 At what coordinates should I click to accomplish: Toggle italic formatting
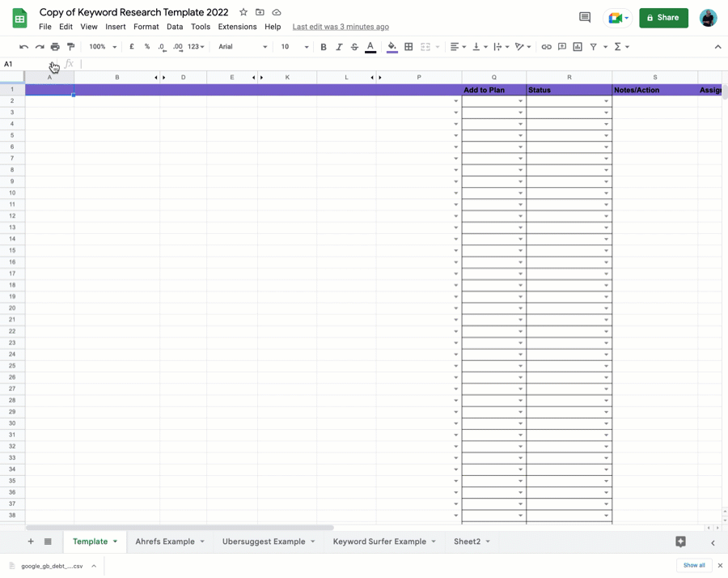(x=339, y=47)
